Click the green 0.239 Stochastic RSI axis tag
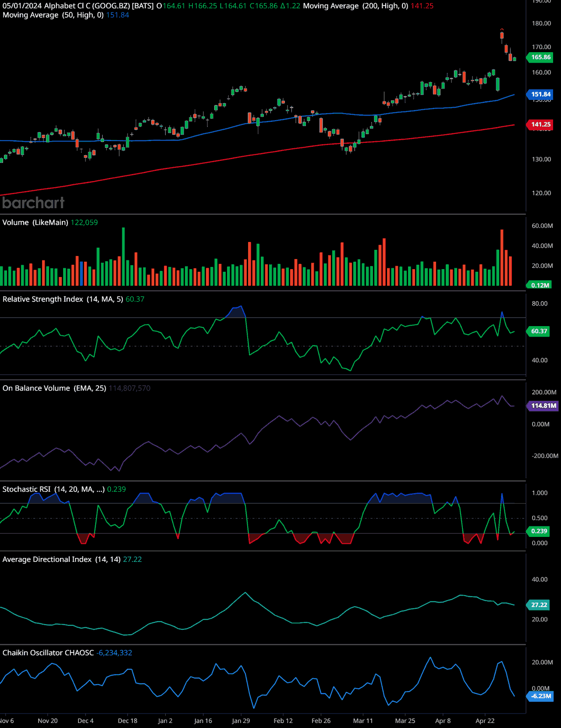 point(538,531)
